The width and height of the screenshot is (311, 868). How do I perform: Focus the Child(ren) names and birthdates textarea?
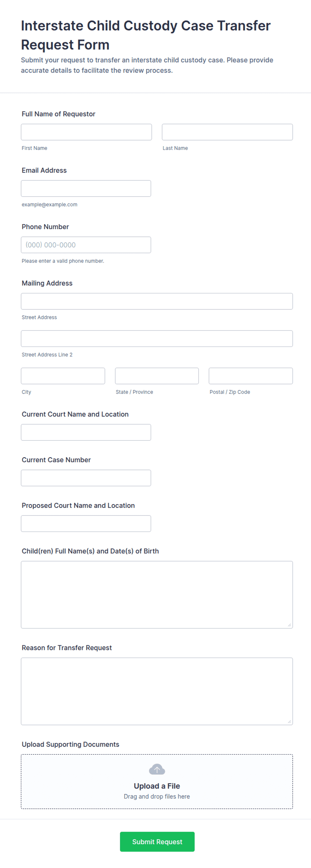157,595
